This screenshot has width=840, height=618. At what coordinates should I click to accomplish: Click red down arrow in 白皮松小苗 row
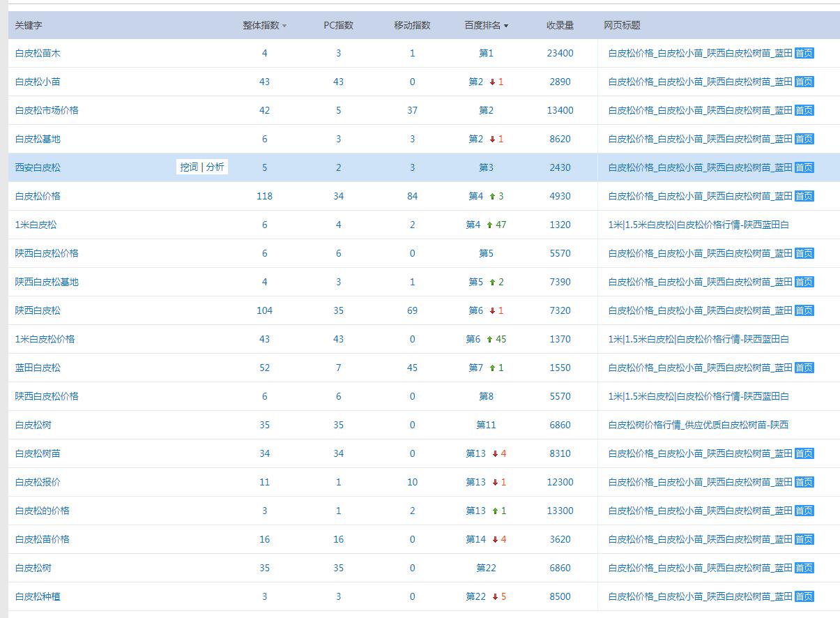coord(492,82)
